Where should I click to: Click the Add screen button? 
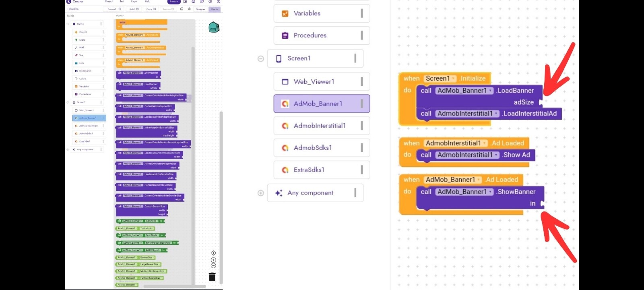(x=134, y=9)
